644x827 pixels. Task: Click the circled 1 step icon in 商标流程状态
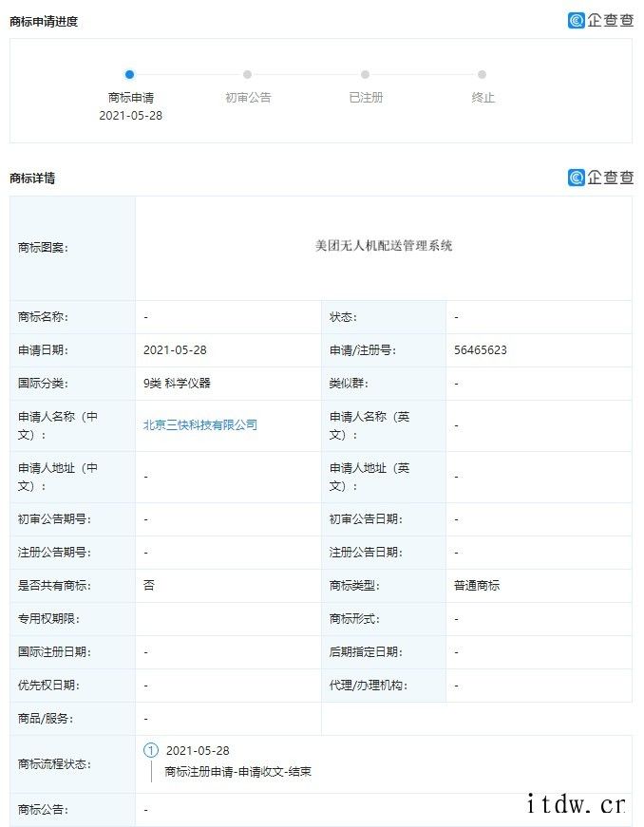click(151, 750)
